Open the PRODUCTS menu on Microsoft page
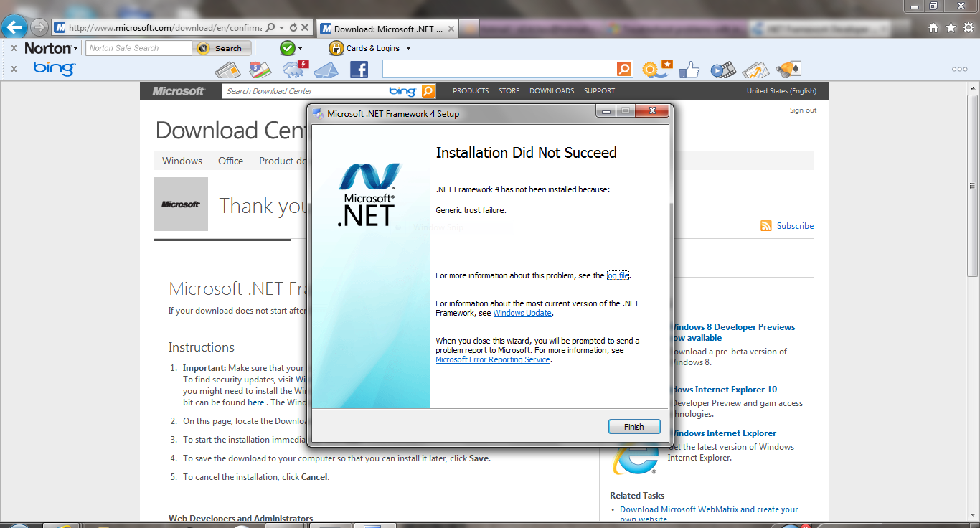Image resolution: width=980 pixels, height=528 pixels. pos(471,91)
